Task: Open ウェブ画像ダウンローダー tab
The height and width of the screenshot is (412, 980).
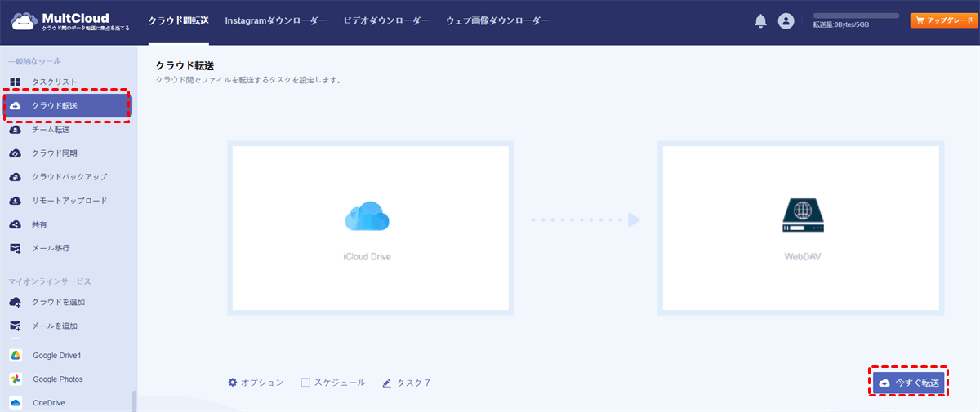Action: (497, 21)
